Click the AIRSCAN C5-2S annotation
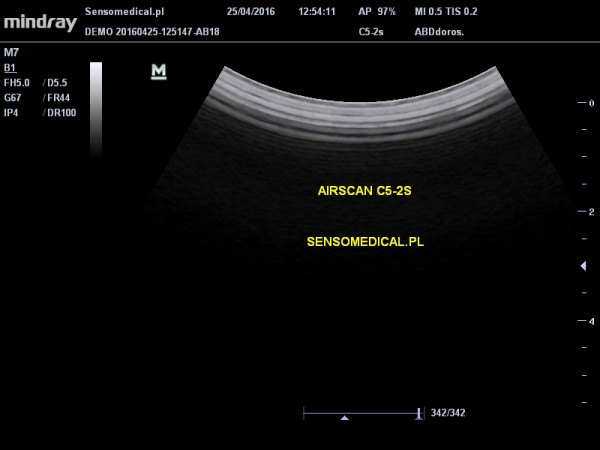Screen dimensions: 600x450 click(365, 191)
